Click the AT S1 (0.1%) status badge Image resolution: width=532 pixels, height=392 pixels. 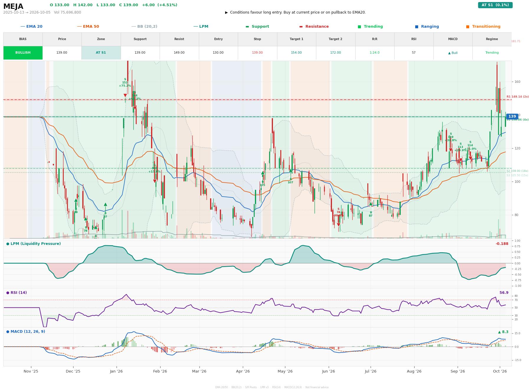495,5
